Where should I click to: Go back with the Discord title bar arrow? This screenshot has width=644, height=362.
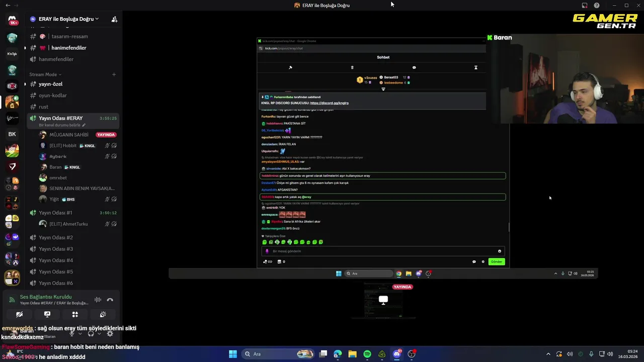8,5
